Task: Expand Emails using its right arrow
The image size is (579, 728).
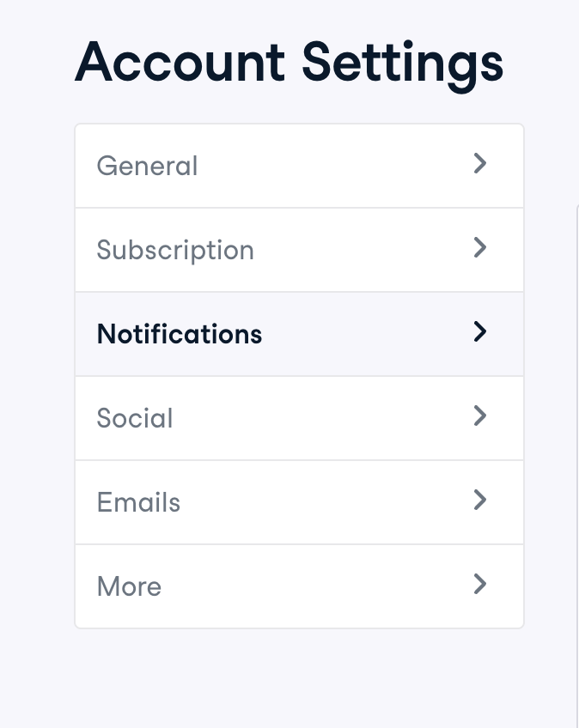Action: coord(480,500)
